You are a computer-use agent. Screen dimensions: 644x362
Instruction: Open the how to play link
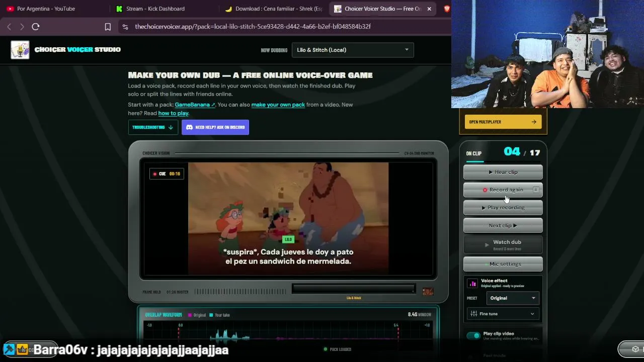174,113
